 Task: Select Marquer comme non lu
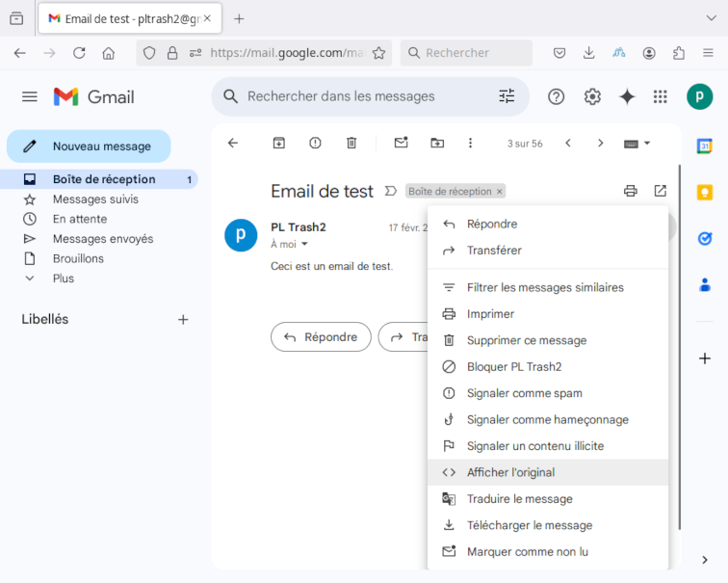click(x=548, y=552)
